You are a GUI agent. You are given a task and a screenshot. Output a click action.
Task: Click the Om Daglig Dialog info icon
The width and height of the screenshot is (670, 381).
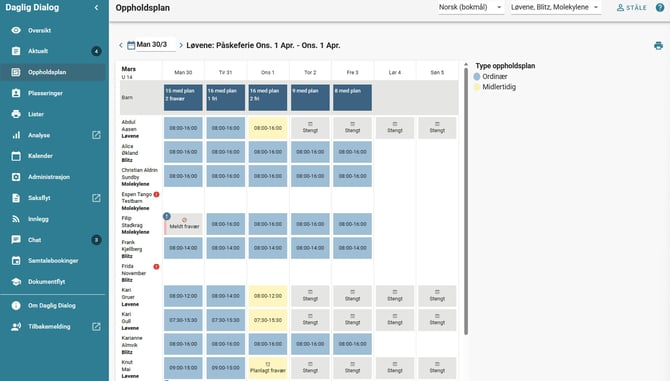pyautogui.click(x=16, y=305)
